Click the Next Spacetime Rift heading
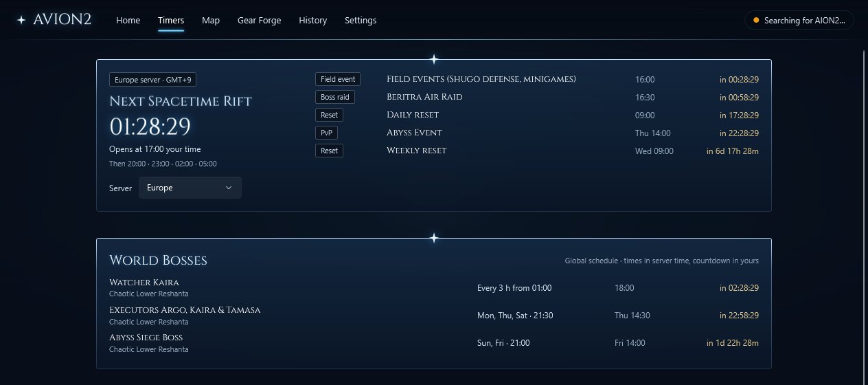Screen dimensions: 868x385 (x=181, y=102)
